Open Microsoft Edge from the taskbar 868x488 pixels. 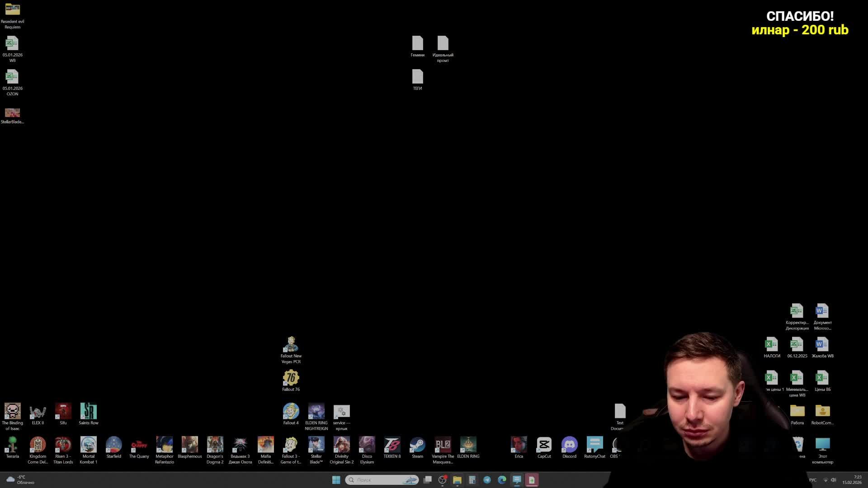502,480
